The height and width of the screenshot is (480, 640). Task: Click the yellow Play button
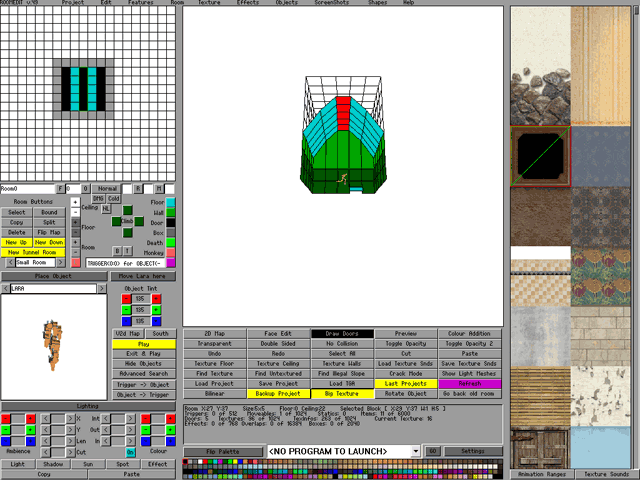pyautogui.click(x=143, y=343)
